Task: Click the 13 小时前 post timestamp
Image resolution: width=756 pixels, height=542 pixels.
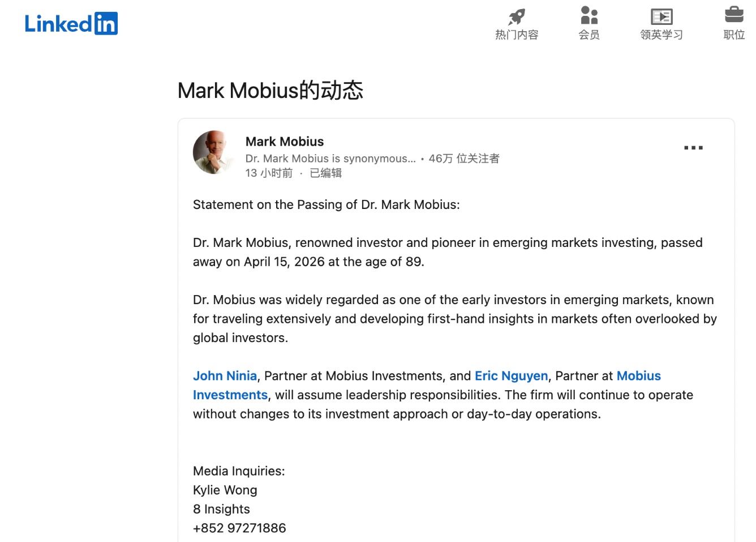Action: (x=269, y=173)
